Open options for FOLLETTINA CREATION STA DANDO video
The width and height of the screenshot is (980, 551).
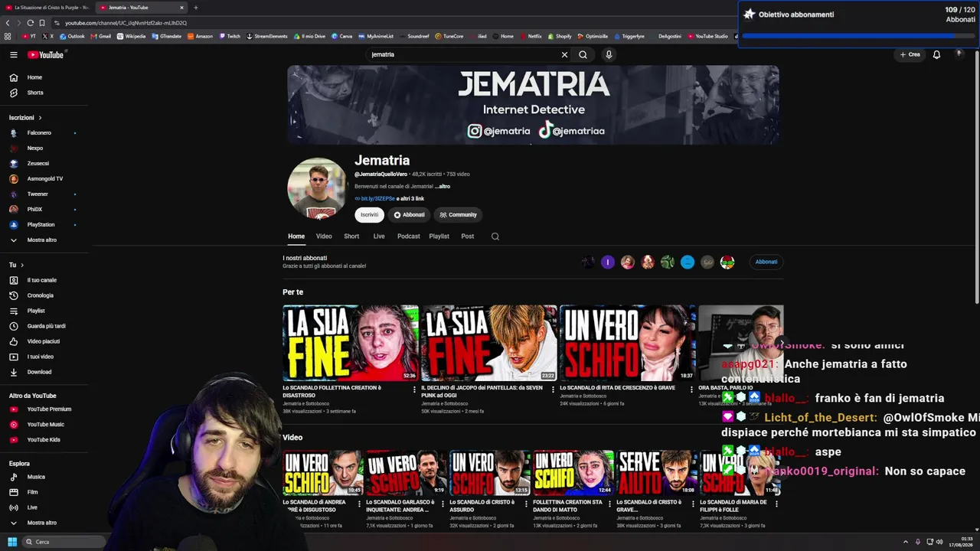pyautogui.click(x=610, y=504)
